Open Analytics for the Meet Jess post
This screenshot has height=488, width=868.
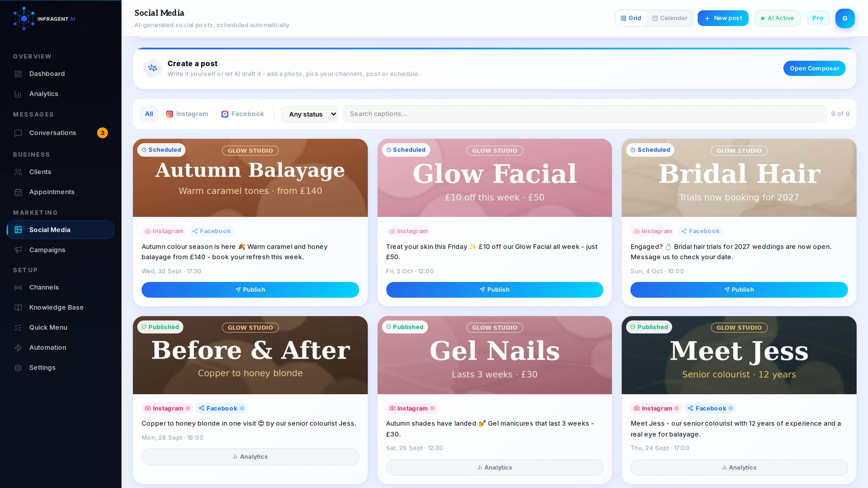click(739, 468)
